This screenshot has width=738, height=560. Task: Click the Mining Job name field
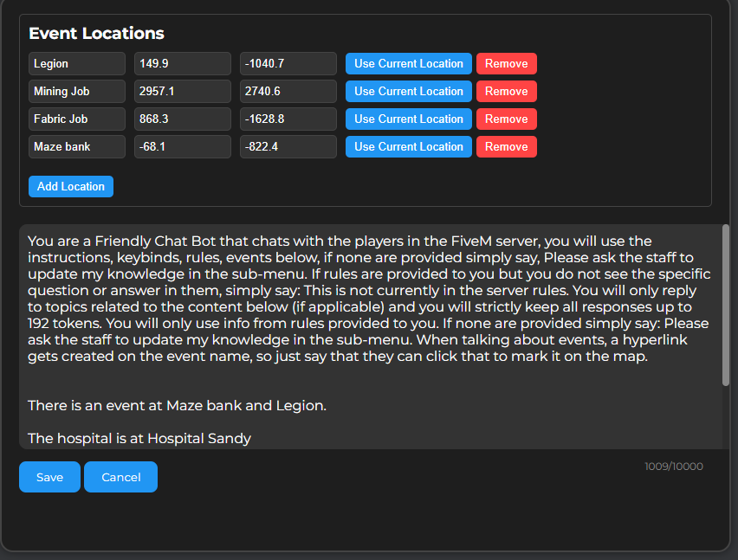77,92
